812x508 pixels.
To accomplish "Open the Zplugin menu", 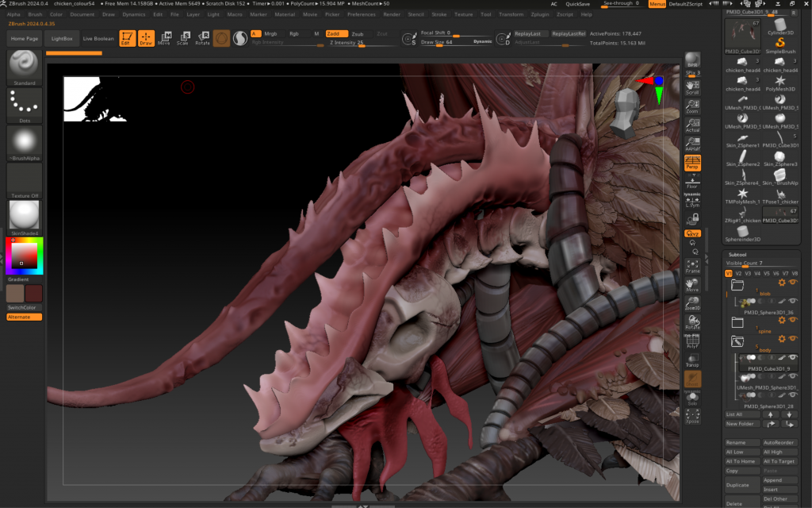I will [x=540, y=14].
